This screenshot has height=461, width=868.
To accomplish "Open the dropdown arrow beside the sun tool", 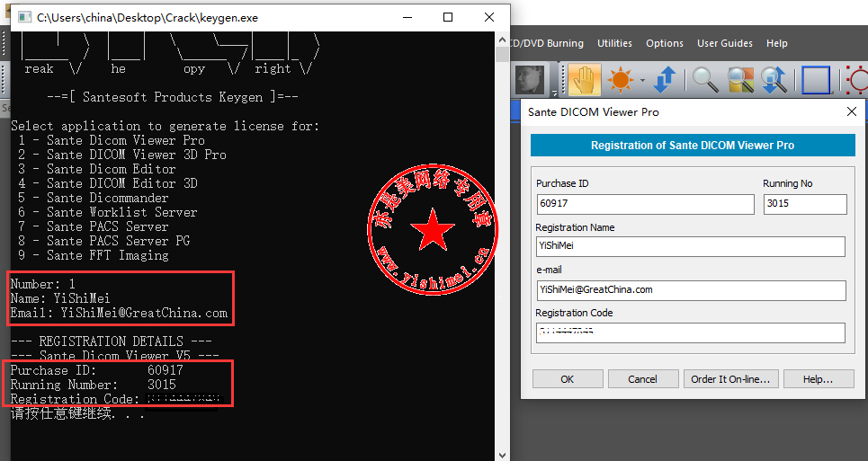I will tap(642, 80).
